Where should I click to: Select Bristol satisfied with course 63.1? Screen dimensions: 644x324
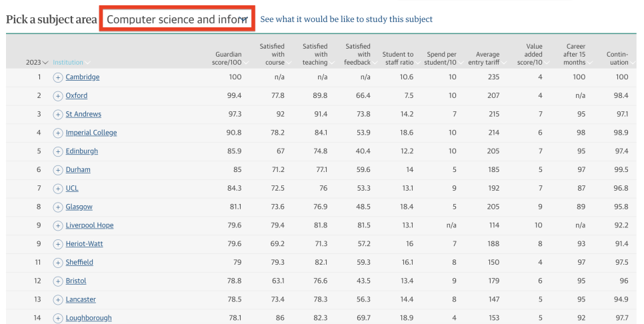click(278, 281)
